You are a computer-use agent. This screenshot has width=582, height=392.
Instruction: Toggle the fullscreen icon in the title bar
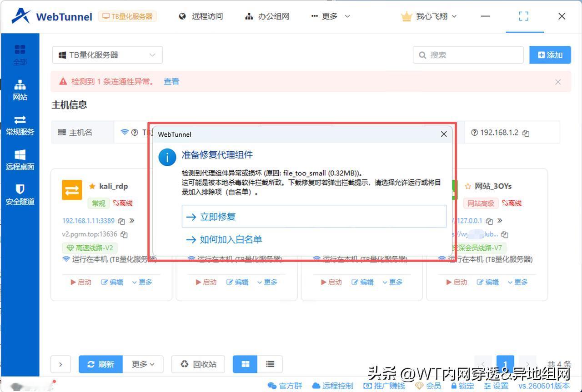tap(524, 16)
